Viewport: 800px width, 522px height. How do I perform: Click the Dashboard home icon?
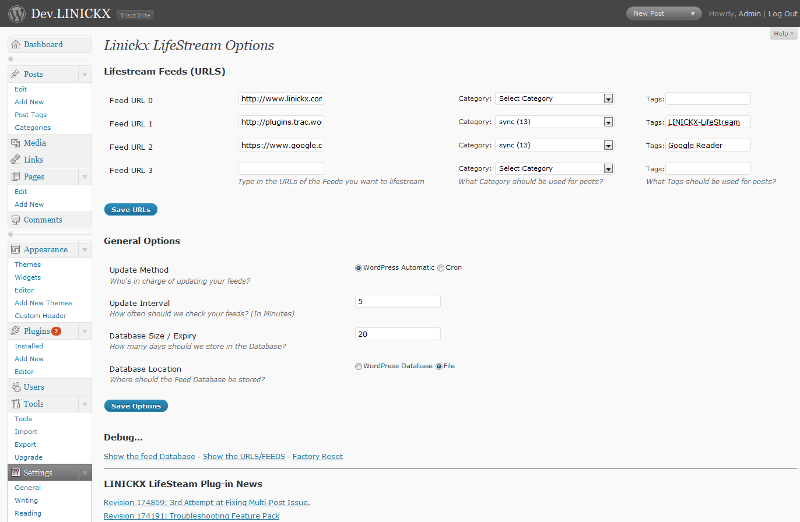[x=16, y=44]
